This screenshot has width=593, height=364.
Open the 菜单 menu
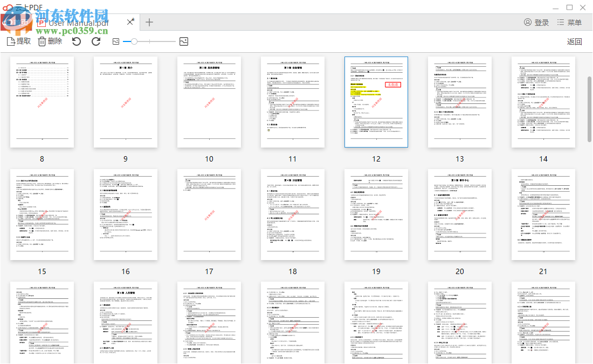pyautogui.click(x=570, y=23)
